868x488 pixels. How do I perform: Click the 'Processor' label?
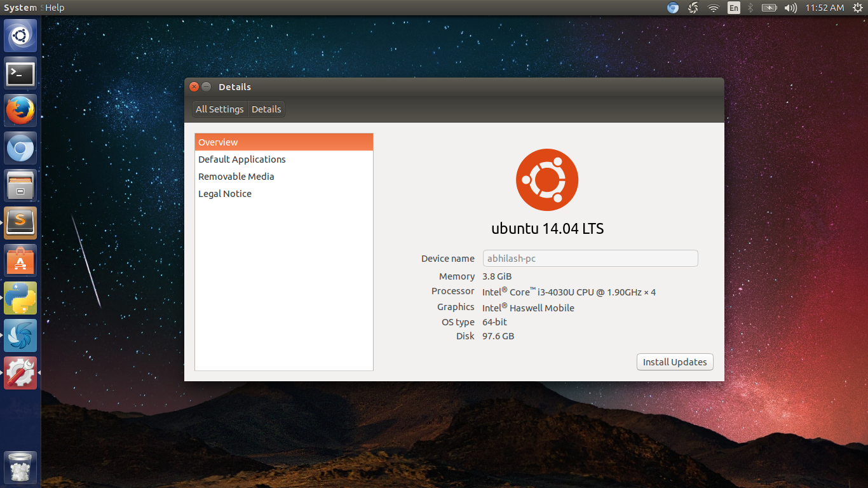point(453,291)
